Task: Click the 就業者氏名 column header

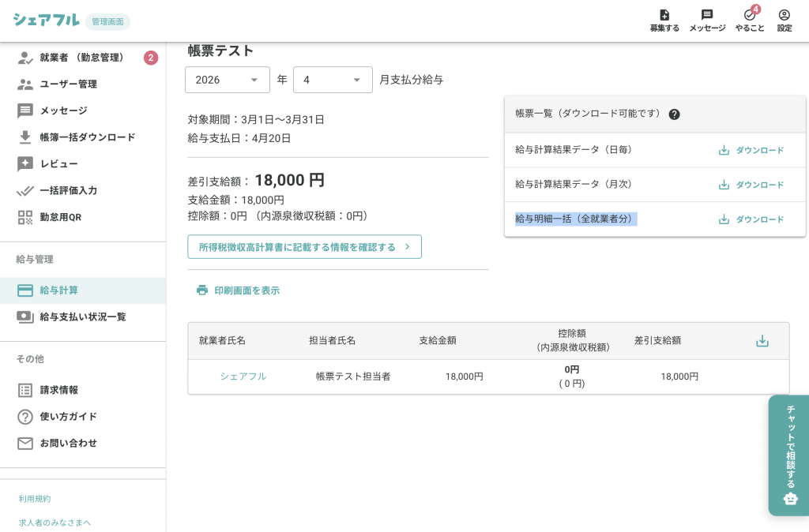Action: click(x=222, y=340)
